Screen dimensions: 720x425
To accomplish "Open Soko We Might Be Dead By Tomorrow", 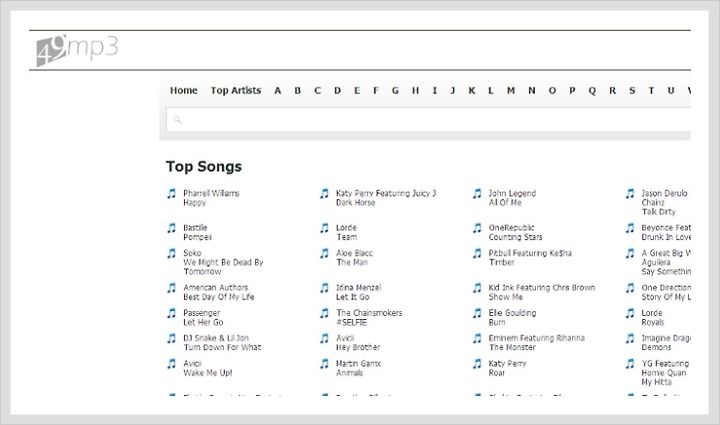I will 223,262.
